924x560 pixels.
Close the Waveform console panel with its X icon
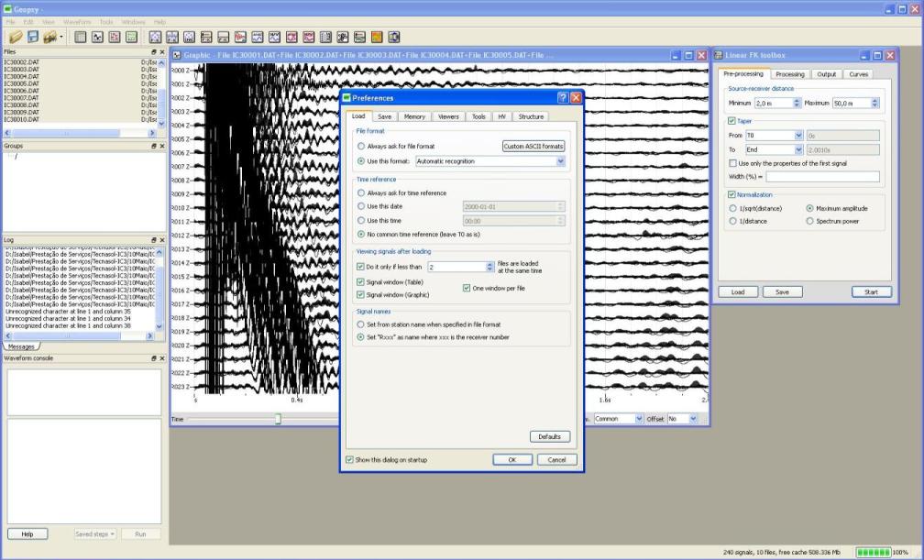tap(162, 358)
